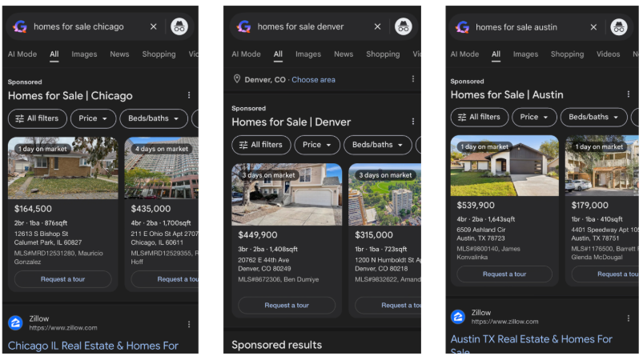Click the location pin icon by Denver, CO
Viewport: 643px width, 364px height.
click(236, 78)
